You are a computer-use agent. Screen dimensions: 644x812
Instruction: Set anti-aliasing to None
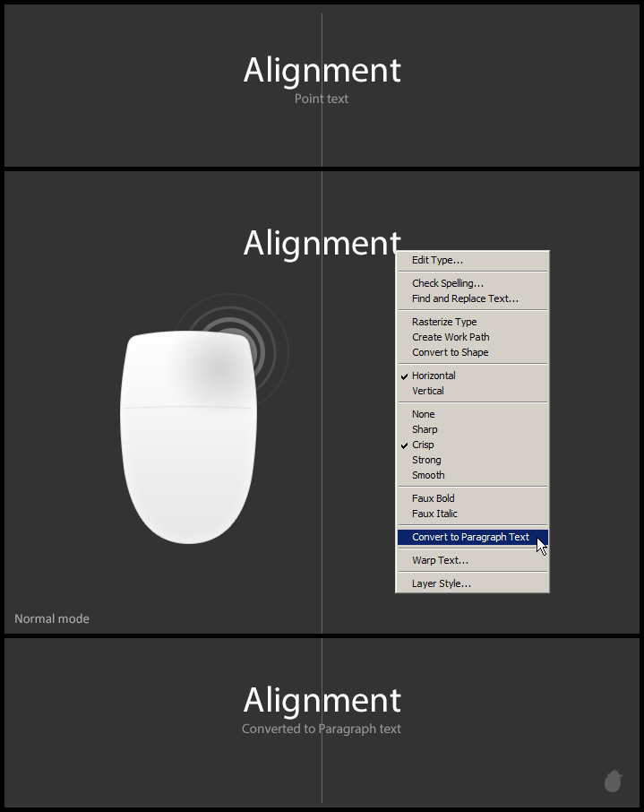click(x=424, y=414)
